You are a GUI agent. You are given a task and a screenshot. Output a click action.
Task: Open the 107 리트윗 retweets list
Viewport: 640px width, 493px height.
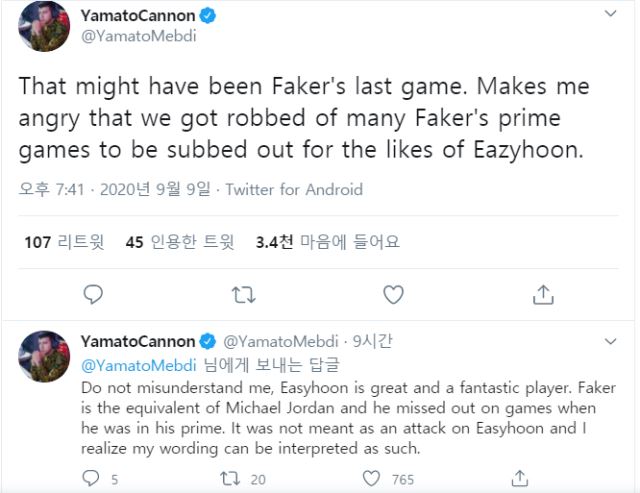click(x=64, y=242)
